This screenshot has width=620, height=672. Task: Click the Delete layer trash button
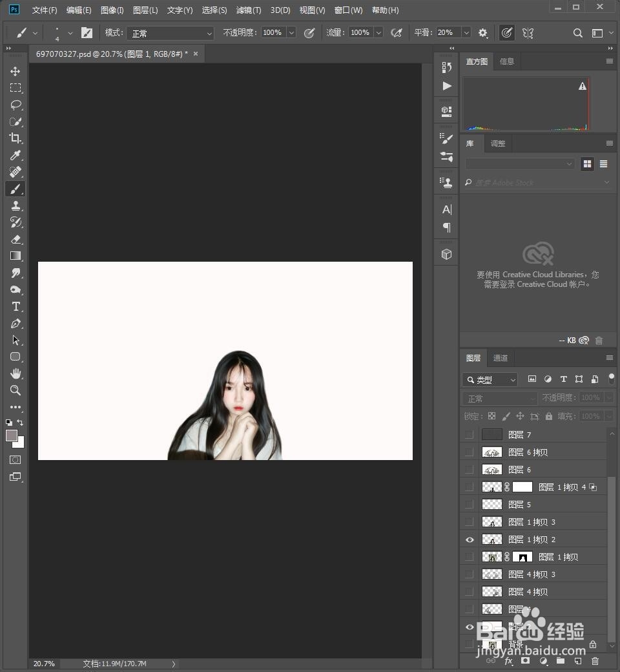click(595, 662)
